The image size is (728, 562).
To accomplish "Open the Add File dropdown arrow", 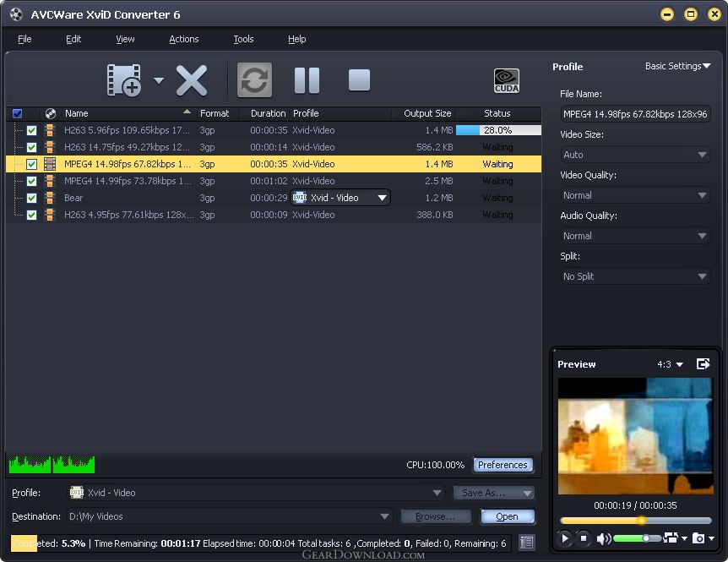I will click(x=159, y=81).
